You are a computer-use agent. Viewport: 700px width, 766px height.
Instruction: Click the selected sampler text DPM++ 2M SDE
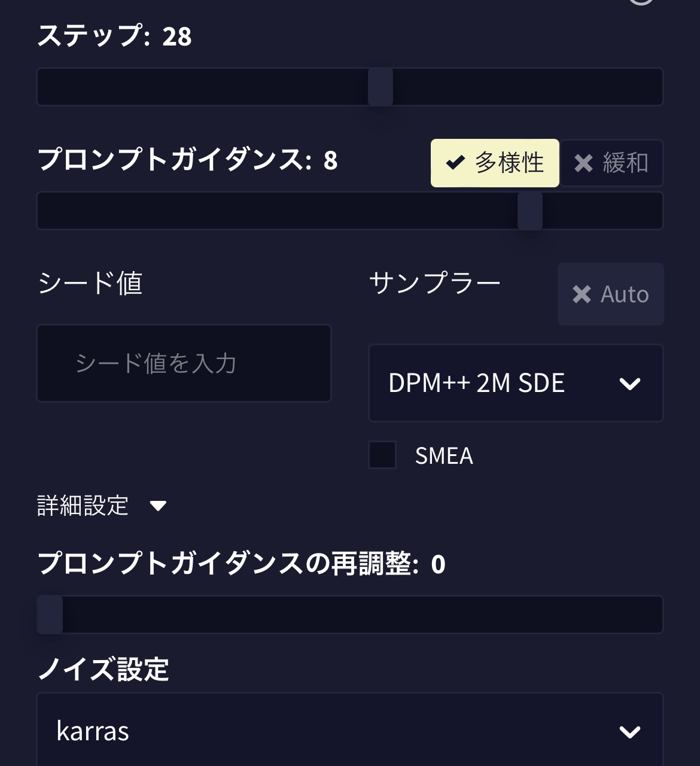pyautogui.click(x=476, y=383)
